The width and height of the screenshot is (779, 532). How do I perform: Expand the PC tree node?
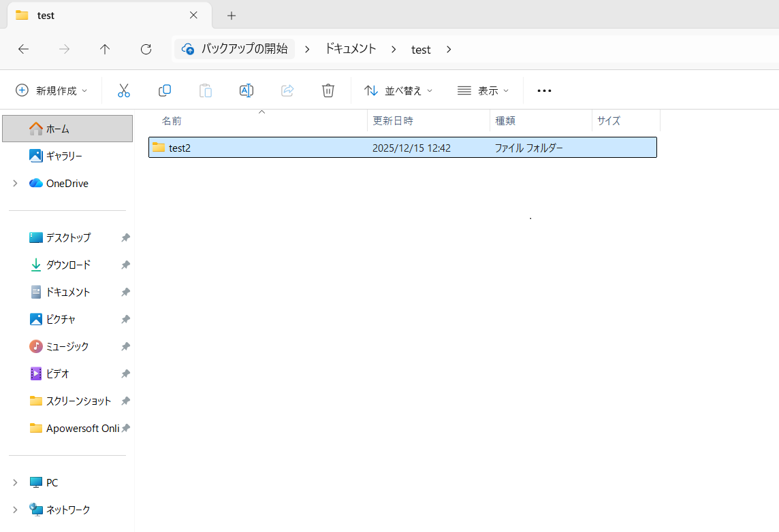click(15, 482)
